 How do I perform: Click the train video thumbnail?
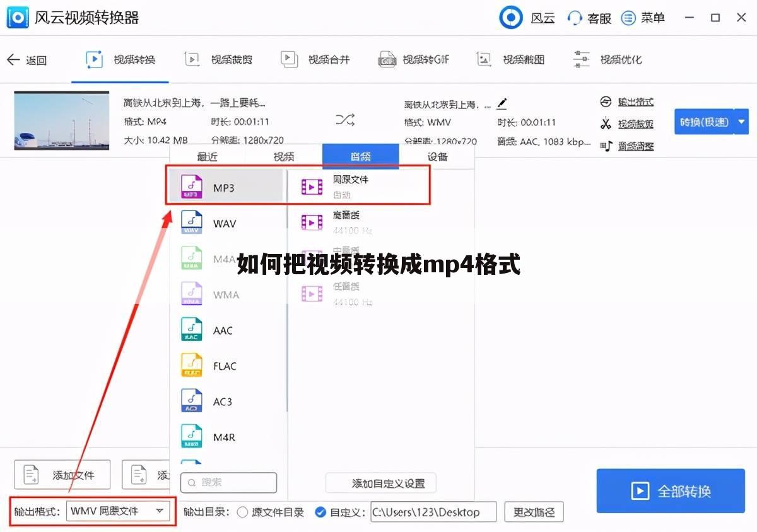(62, 120)
